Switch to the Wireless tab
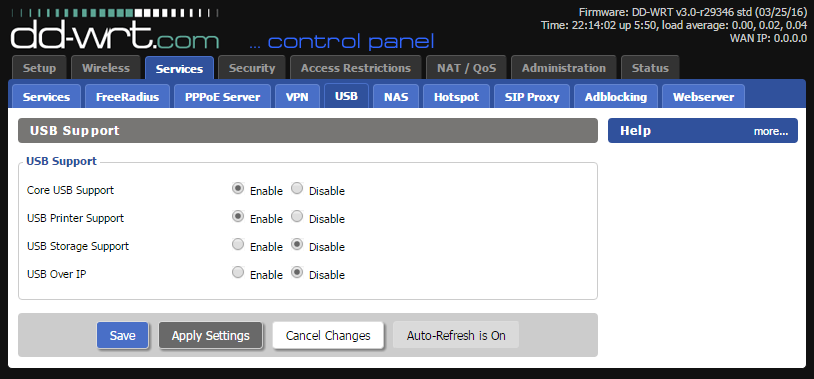The width and height of the screenshot is (814, 379). pos(106,67)
